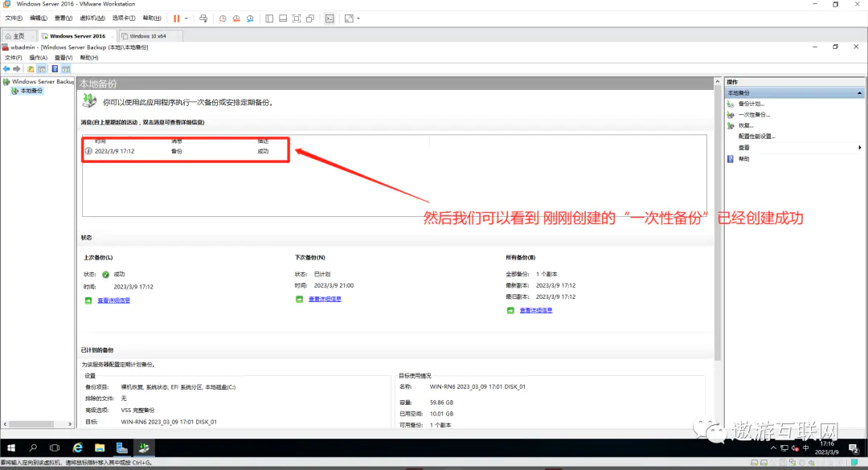Expand the 查看 submenu arrow in actions pane

[860, 148]
